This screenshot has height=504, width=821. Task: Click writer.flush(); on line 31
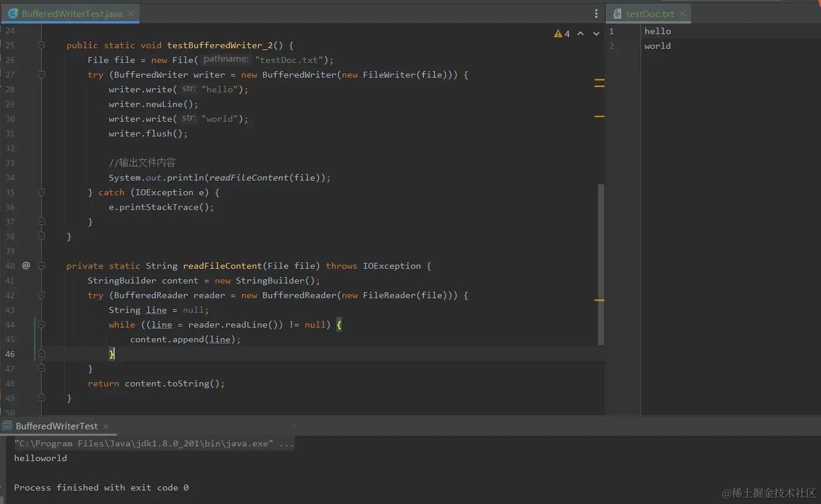(x=148, y=133)
